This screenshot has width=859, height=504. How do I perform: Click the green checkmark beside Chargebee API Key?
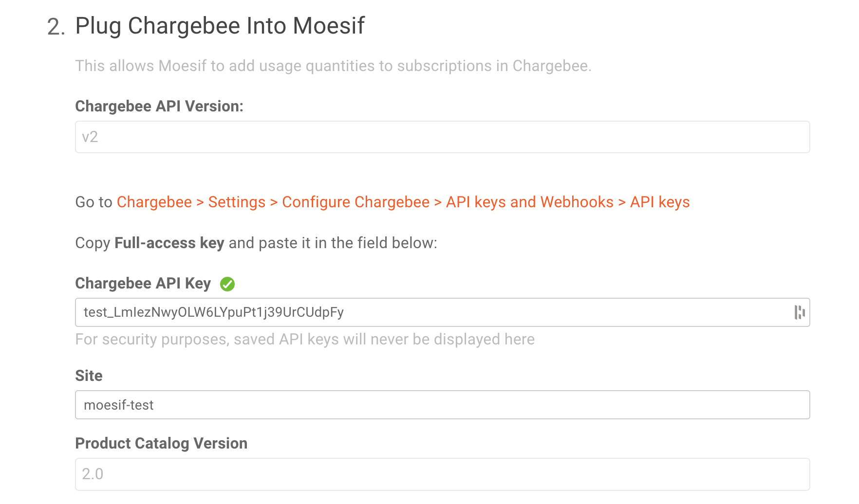tap(228, 284)
